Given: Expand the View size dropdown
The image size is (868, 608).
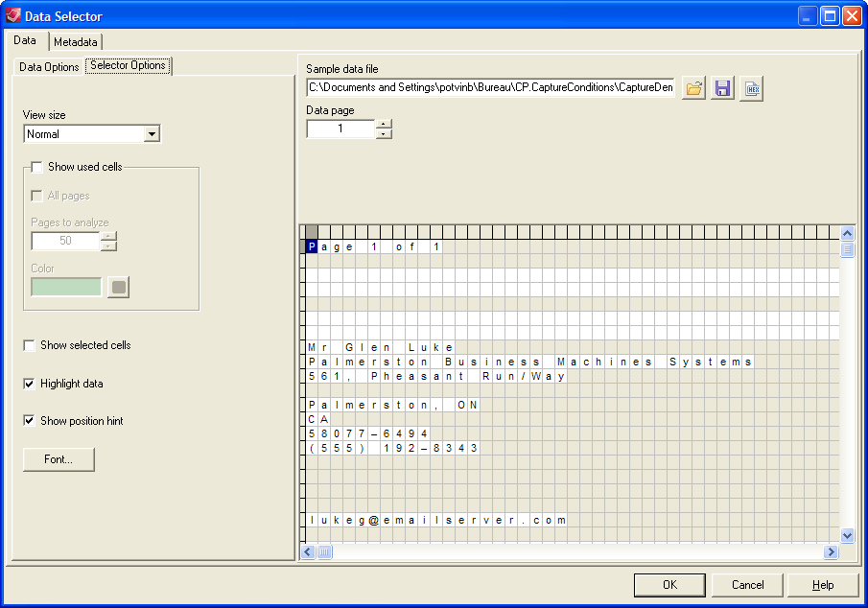Looking at the screenshot, I should (151, 134).
